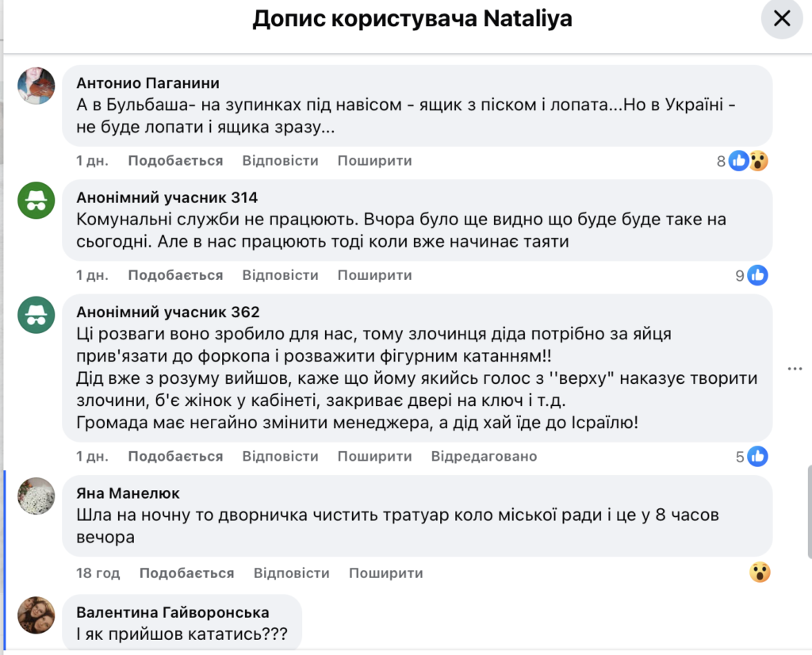Share Анонімний учасник 362 comment

[x=374, y=456]
